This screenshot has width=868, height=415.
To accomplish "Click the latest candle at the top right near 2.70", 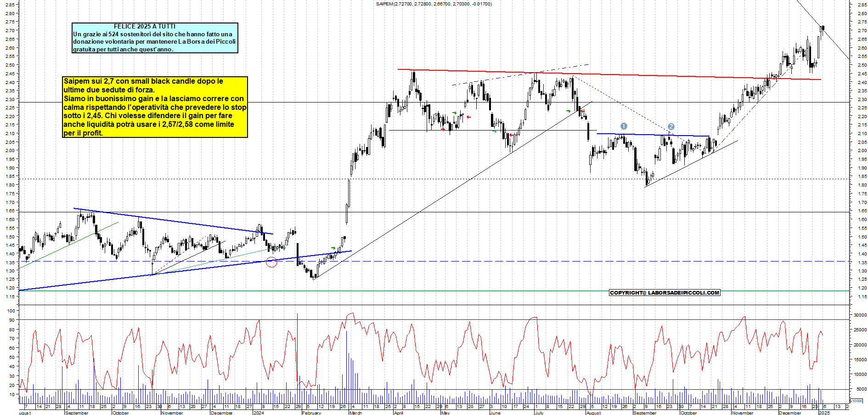I will pos(823,29).
